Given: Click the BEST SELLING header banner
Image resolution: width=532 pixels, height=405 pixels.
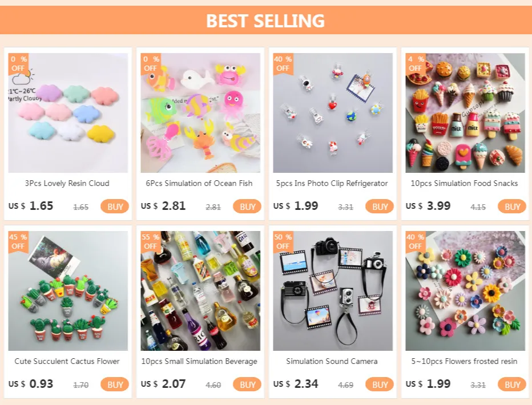Looking at the screenshot, I should pos(266,20).
